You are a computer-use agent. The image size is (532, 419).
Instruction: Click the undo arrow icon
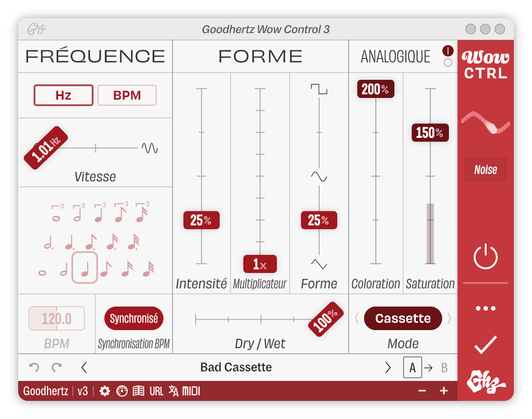click(x=34, y=367)
